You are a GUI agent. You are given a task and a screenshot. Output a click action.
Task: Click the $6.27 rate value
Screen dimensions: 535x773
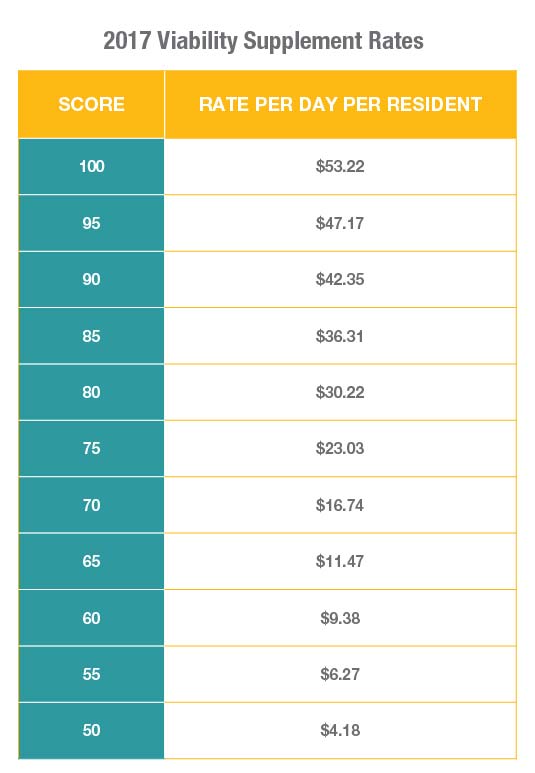340,674
